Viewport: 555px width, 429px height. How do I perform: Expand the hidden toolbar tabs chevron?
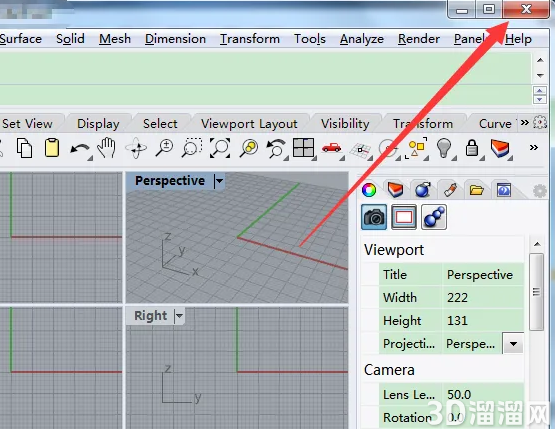(525, 122)
